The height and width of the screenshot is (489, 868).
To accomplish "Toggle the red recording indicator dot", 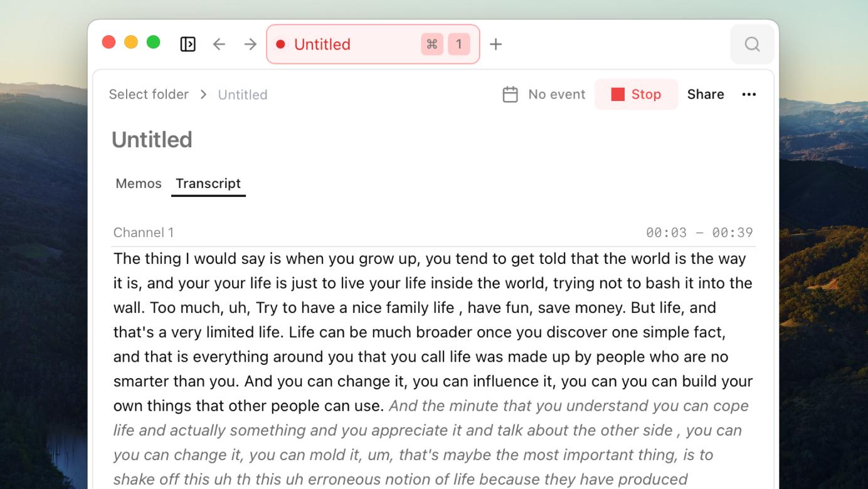I will pyautogui.click(x=281, y=44).
